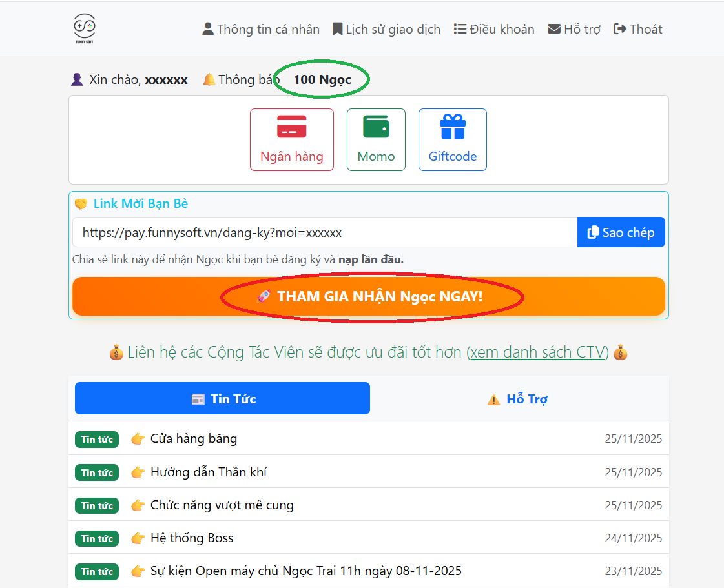Open news item Cửa hàng băng

tap(194, 439)
